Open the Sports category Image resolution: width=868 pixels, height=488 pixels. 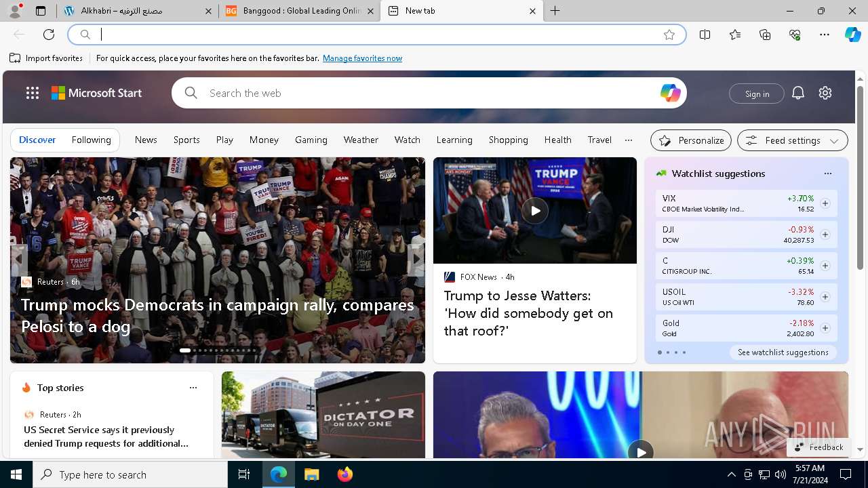[x=186, y=140]
